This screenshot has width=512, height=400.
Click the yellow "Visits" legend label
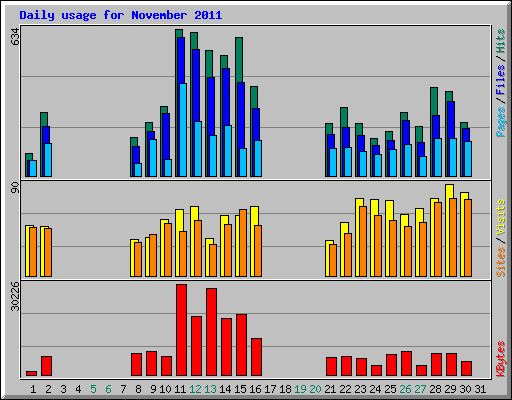[x=500, y=218]
